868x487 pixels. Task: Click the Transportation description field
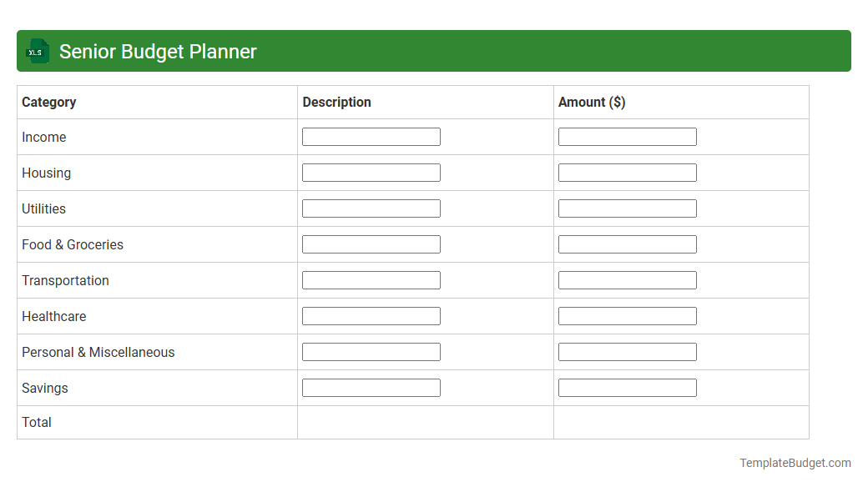click(x=371, y=279)
